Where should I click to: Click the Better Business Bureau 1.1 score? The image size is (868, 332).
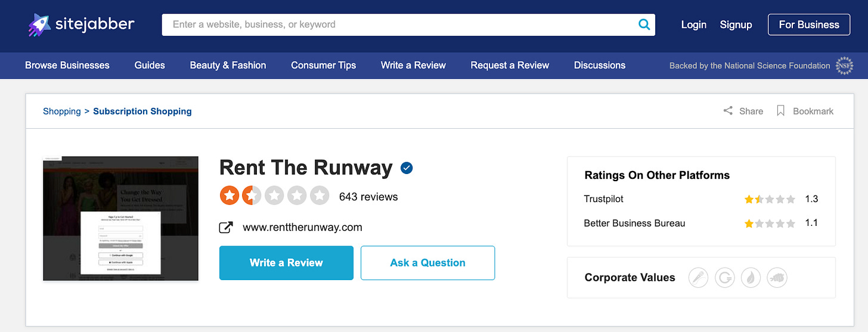point(811,224)
